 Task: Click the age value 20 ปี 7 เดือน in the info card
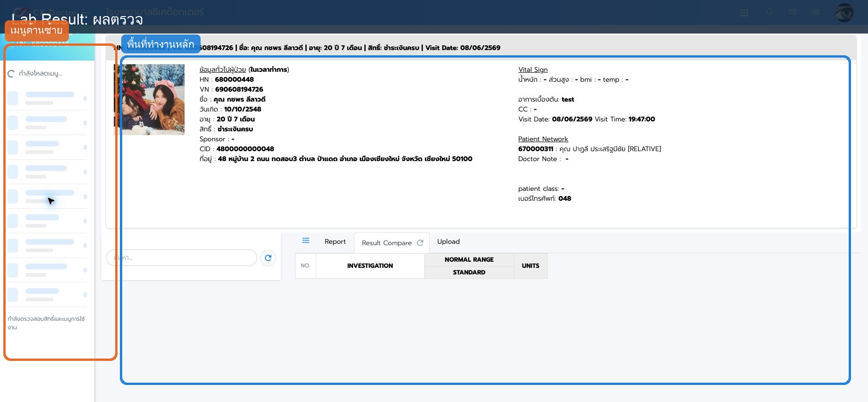pyautogui.click(x=236, y=119)
